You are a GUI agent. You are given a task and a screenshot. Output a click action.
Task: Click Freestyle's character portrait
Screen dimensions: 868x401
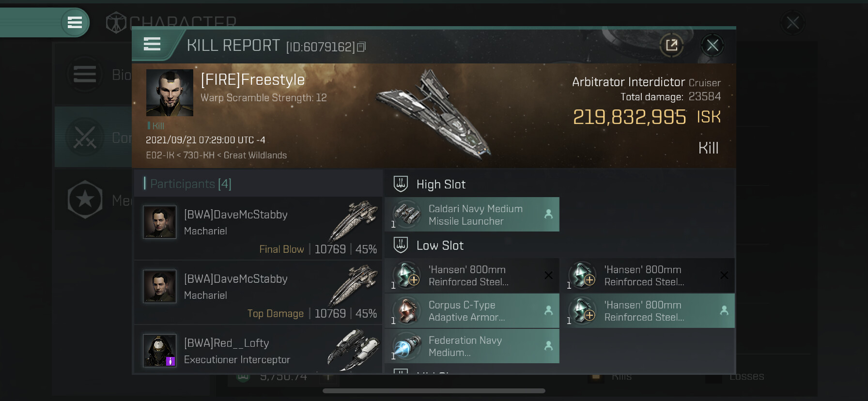pos(170,93)
